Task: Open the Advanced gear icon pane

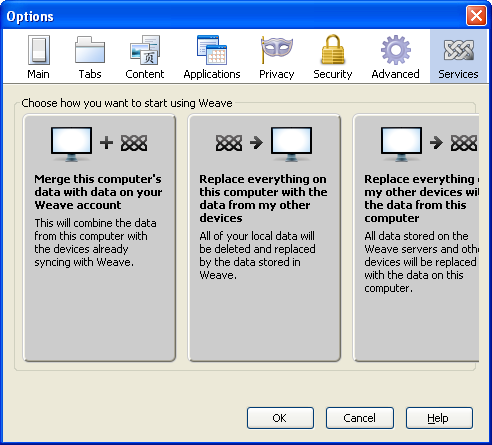Action: tap(396, 50)
